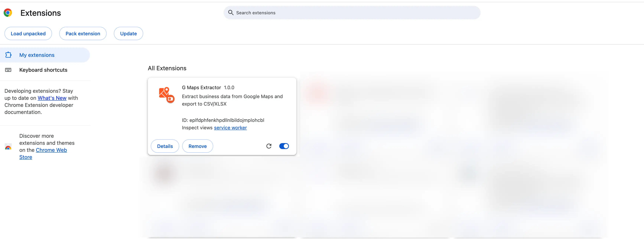Viewport: 644px width, 239px height.
Task: Click the Chrome Web Store rainbow icon
Action: 8,147
